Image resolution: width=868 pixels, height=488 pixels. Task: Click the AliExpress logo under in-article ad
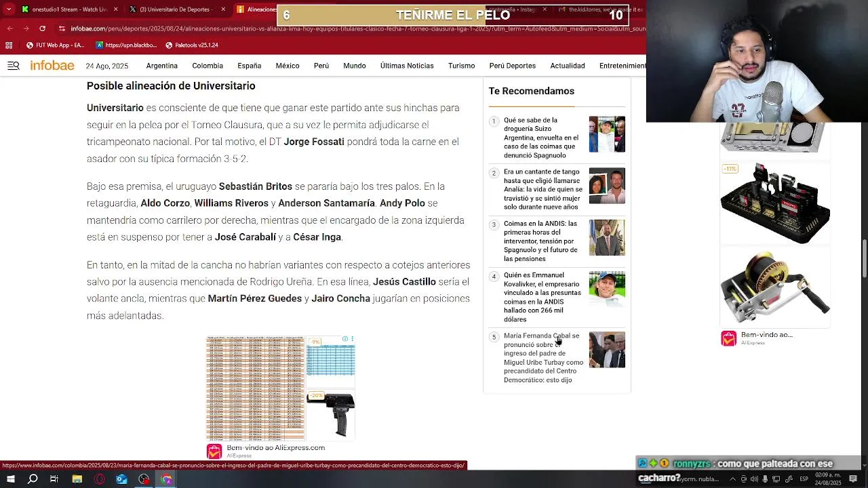pyautogui.click(x=214, y=451)
